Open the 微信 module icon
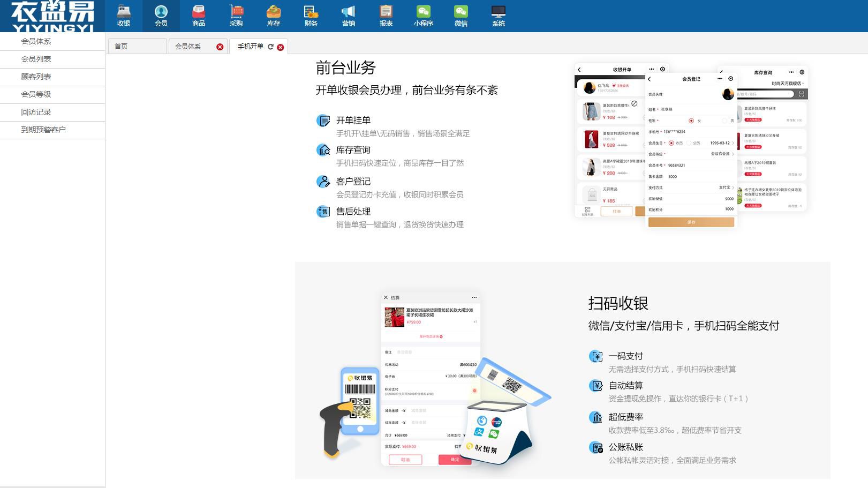 pyautogui.click(x=461, y=15)
